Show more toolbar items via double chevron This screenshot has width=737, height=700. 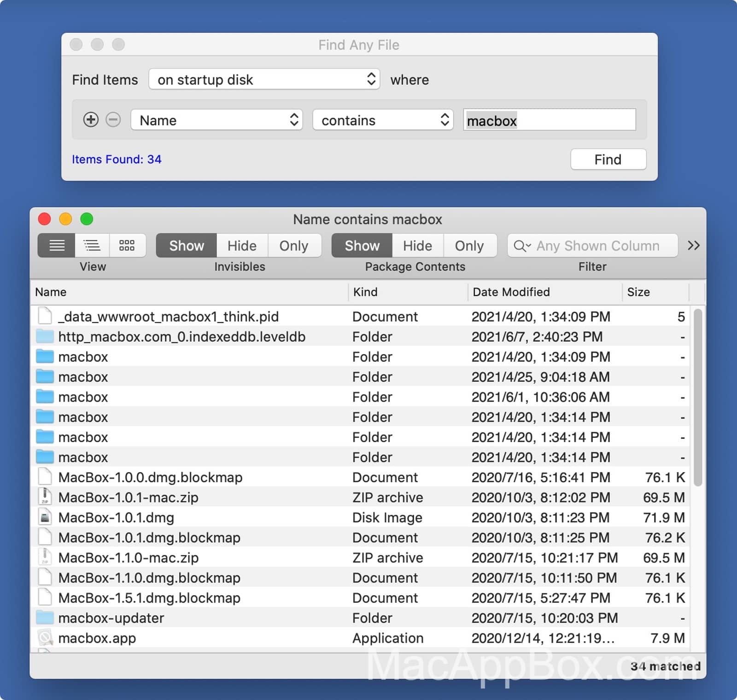694,245
